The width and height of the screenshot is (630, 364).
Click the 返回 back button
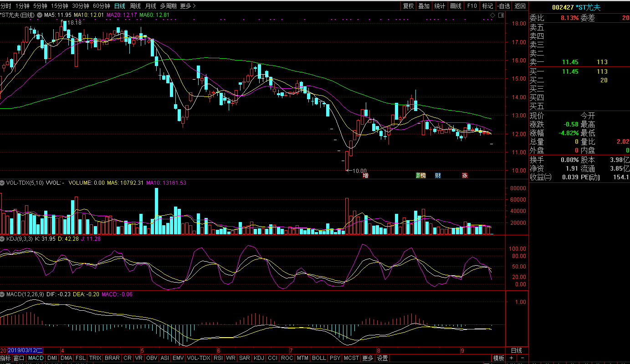tap(520, 6)
